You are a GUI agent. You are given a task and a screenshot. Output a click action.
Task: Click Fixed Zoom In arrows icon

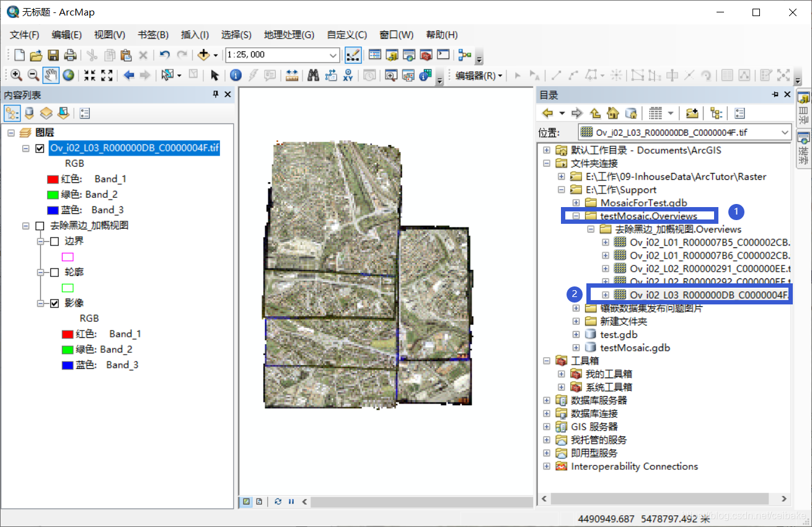[90, 75]
